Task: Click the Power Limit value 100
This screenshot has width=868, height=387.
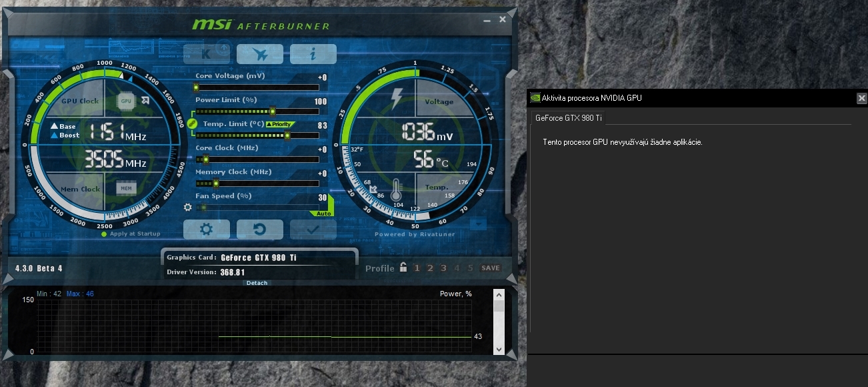Action: pyautogui.click(x=321, y=101)
